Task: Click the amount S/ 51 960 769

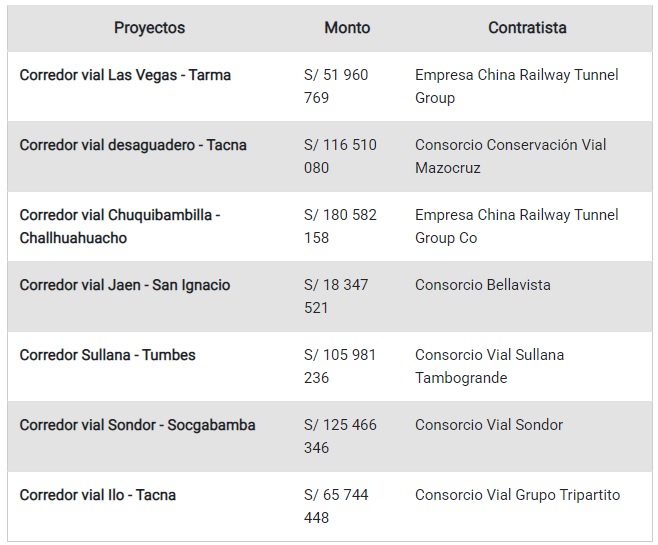Action: click(336, 86)
